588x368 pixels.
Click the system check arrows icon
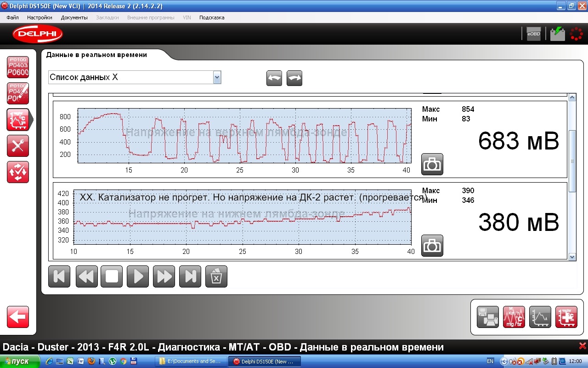coord(18,172)
